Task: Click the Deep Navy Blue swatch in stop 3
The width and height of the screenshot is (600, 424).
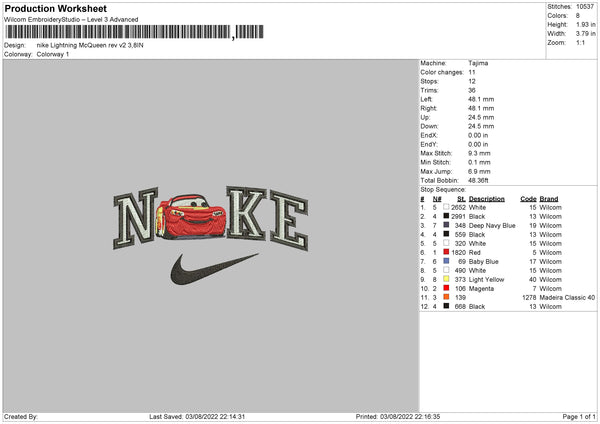Action: tap(446, 225)
